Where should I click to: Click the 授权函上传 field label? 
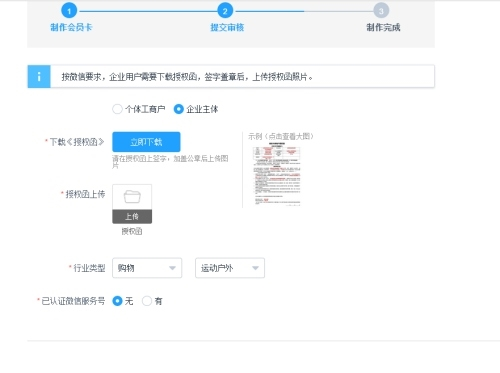pyautogui.click(x=85, y=194)
